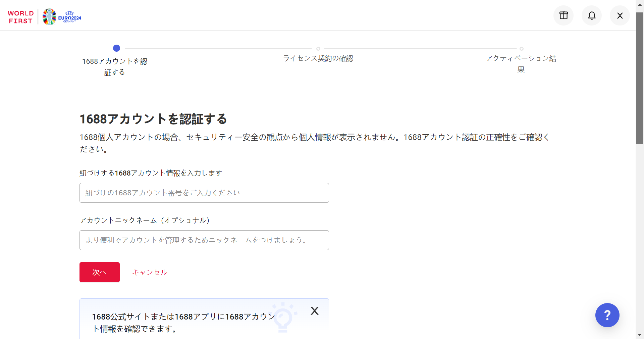Click the progress line between step indicators

click(x=218, y=48)
